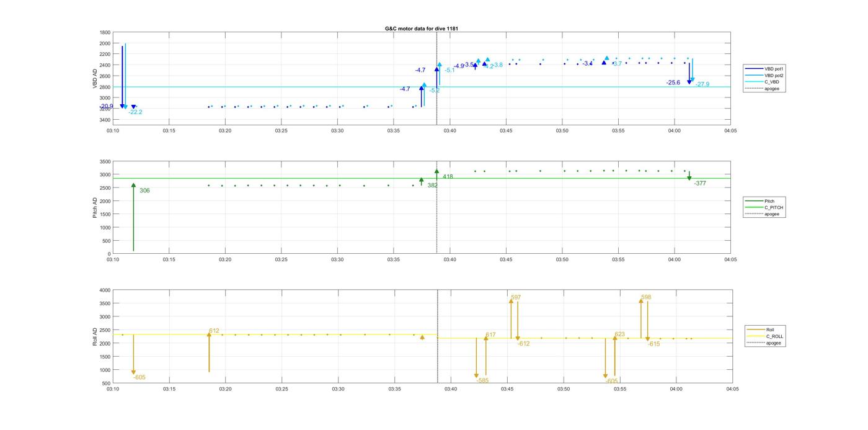Click the '03:25' tick on the Pitch plot
Image resolution: width=868 pixels, height=430 pixels.
[x=281, y=259]
